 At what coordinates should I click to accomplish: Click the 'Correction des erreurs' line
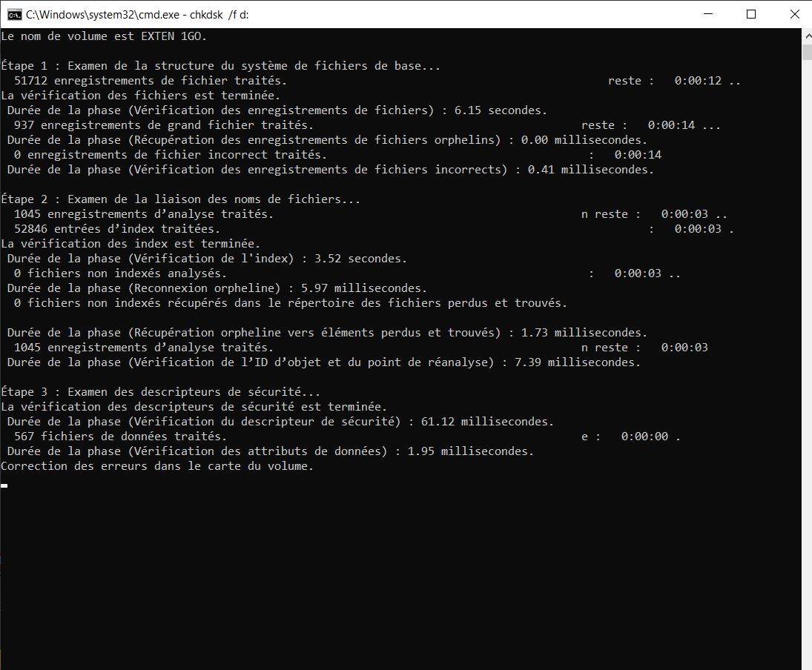pos(157,466)
